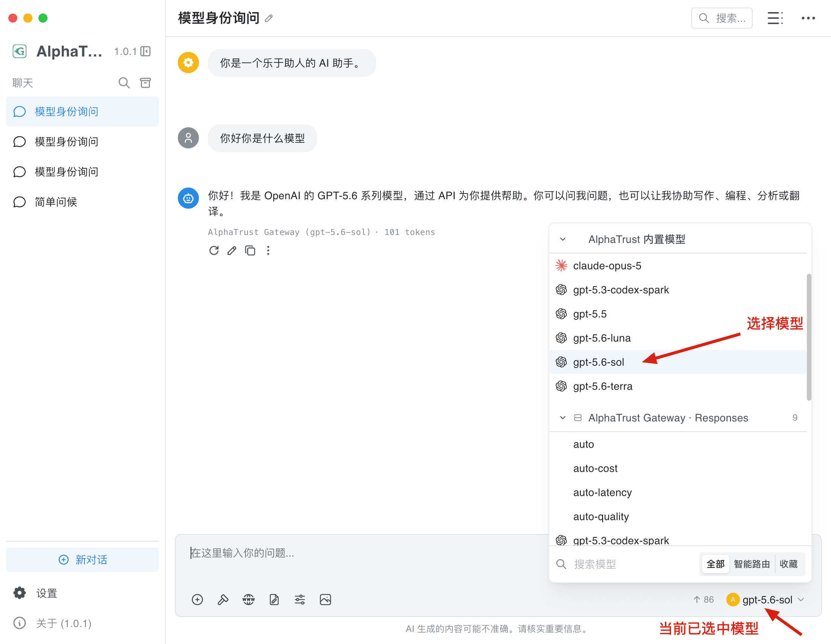Open the 简单问候 chat

point(82,201)
